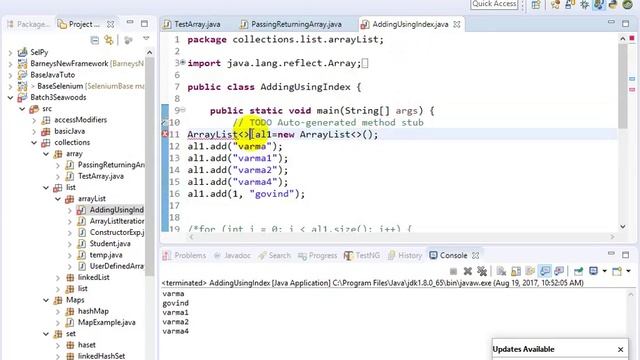Collapse the src folder
Viewport: 640px width, 360px height.
[x=22, y=109]
